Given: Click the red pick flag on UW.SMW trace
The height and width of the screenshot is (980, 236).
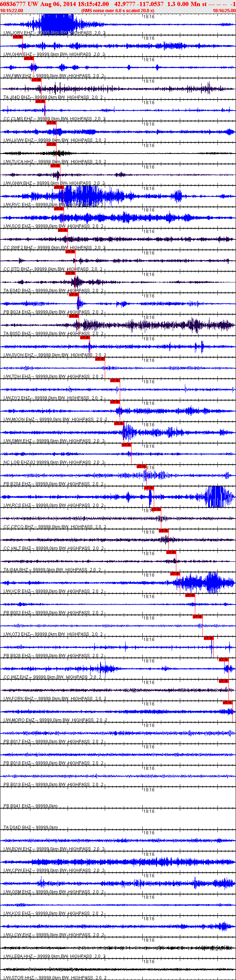Looking at the screenshot, I should [x=119, y=423].
